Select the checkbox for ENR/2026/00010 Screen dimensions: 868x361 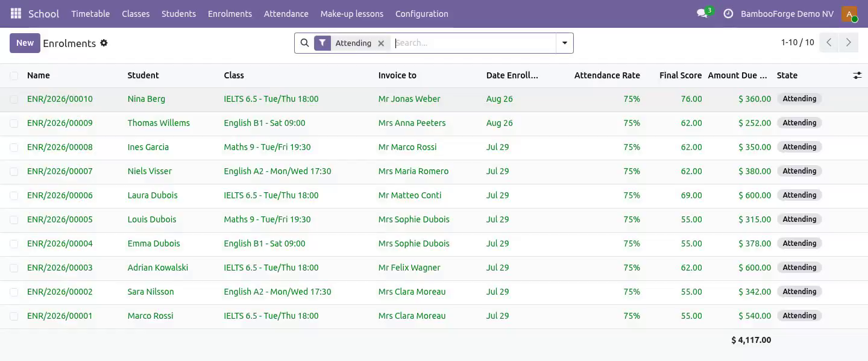click(14, 99)
